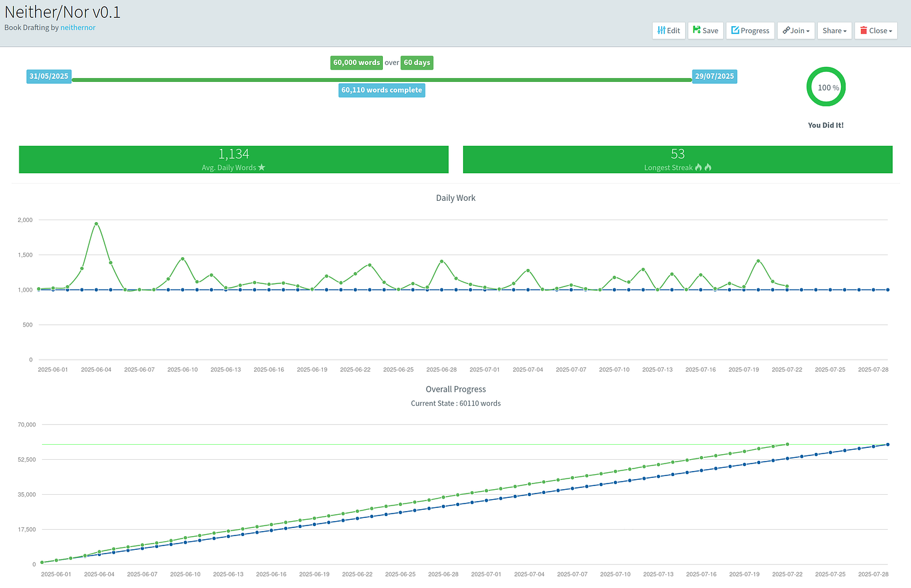Click the pencil-square Progress icon
Screen dimensions: 911x588
pos(735,30)
